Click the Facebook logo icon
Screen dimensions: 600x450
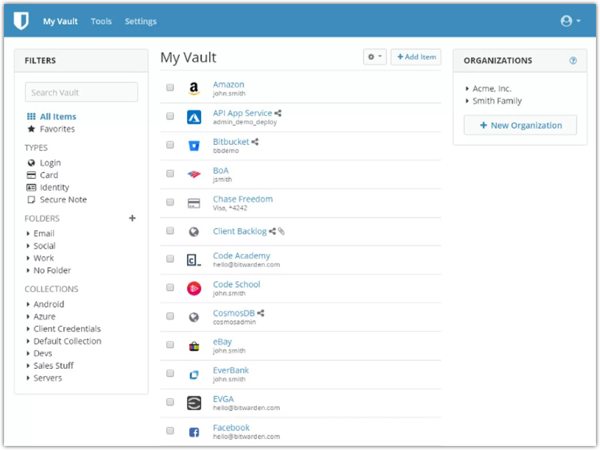(194, 432)
